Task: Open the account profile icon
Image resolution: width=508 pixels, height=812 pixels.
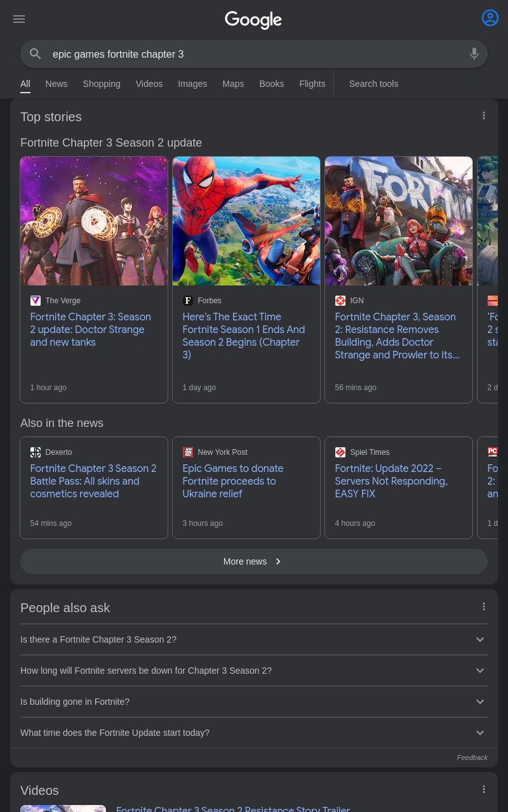Action: pyautogui.click(x=490, y=18)
